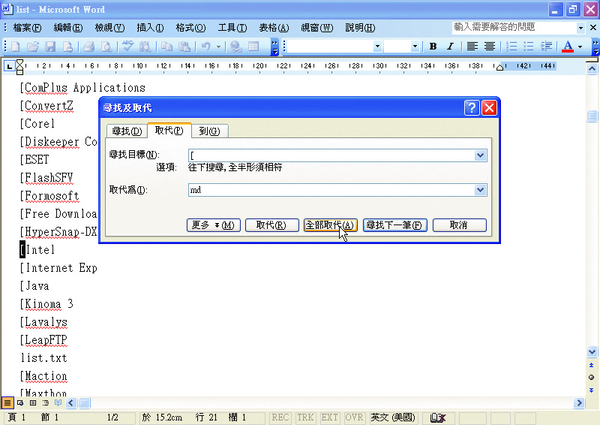
Task: Switch to Normal view icon
Action: (7, 402)
